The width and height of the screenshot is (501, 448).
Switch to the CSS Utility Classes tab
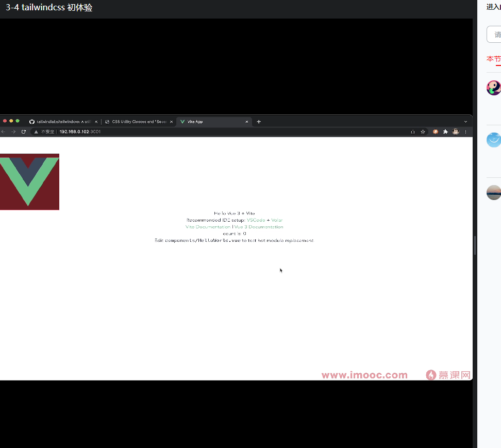coord(139,122)
